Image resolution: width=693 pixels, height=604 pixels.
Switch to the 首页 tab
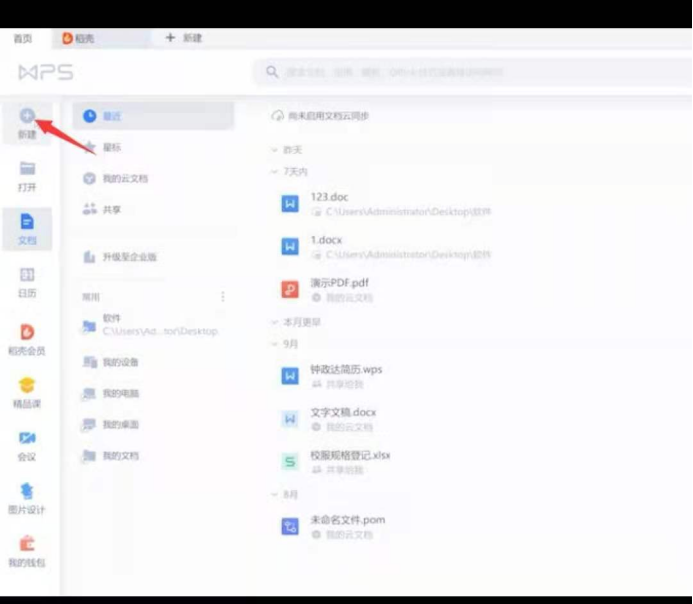(23, 38)
